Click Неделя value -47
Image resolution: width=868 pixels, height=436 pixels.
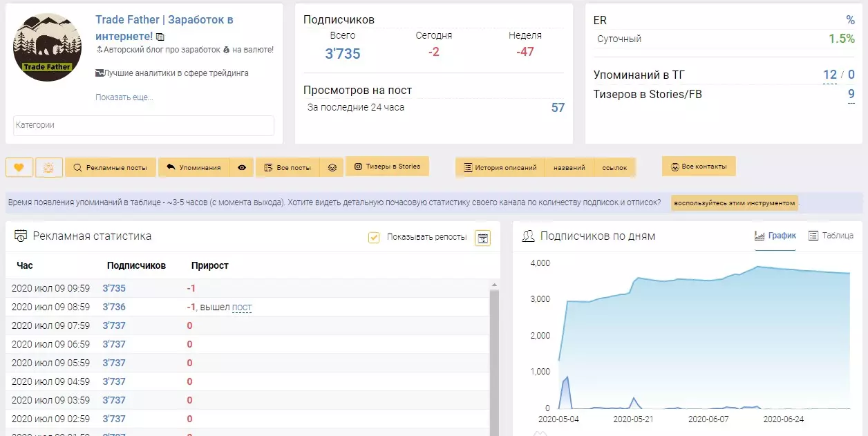tap(525, 52)
